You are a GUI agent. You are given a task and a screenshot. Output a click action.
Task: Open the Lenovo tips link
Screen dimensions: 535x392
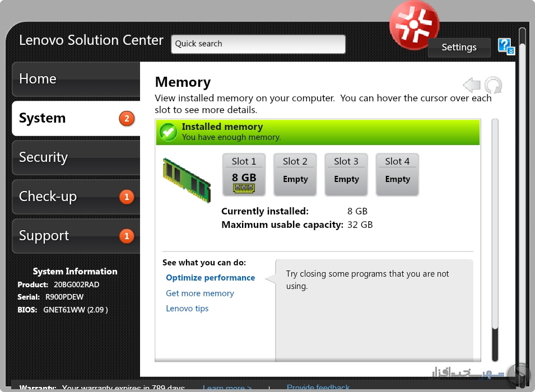click(x=187, y=309)
